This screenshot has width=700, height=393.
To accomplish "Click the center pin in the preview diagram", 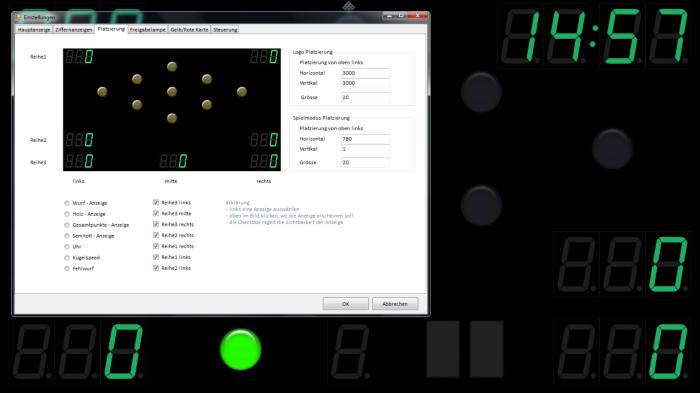I will coord(172,92).
